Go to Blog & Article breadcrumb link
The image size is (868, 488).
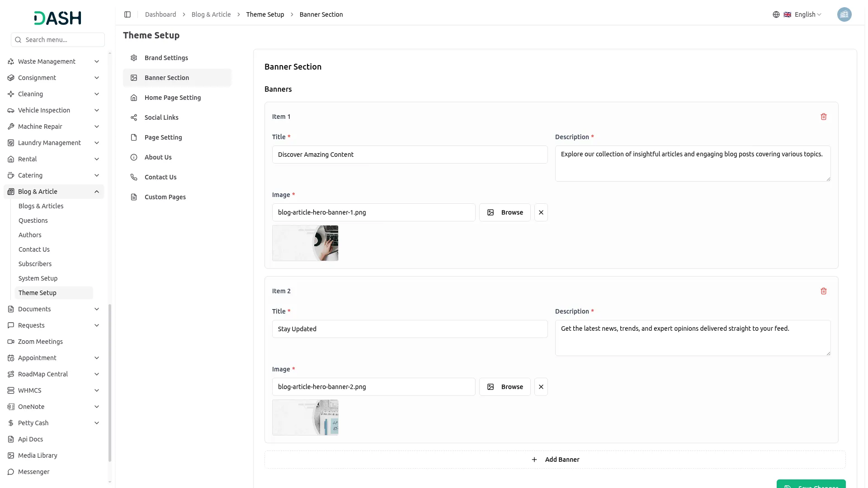coord(211,14)
